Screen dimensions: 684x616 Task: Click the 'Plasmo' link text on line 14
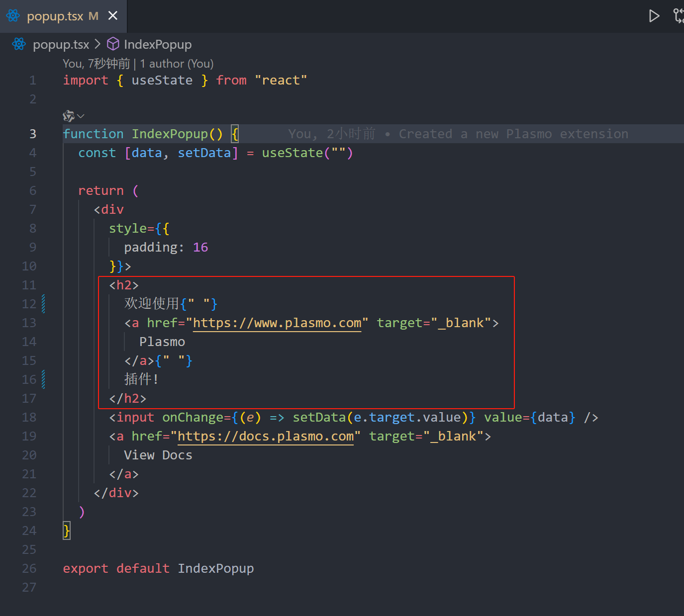pyautogui.click(x=162, y=342)
